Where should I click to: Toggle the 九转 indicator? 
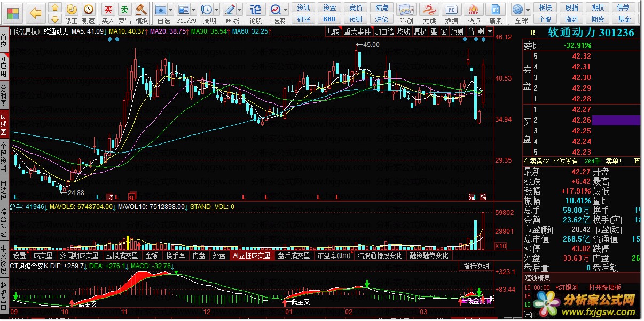[x=333, y=31]
